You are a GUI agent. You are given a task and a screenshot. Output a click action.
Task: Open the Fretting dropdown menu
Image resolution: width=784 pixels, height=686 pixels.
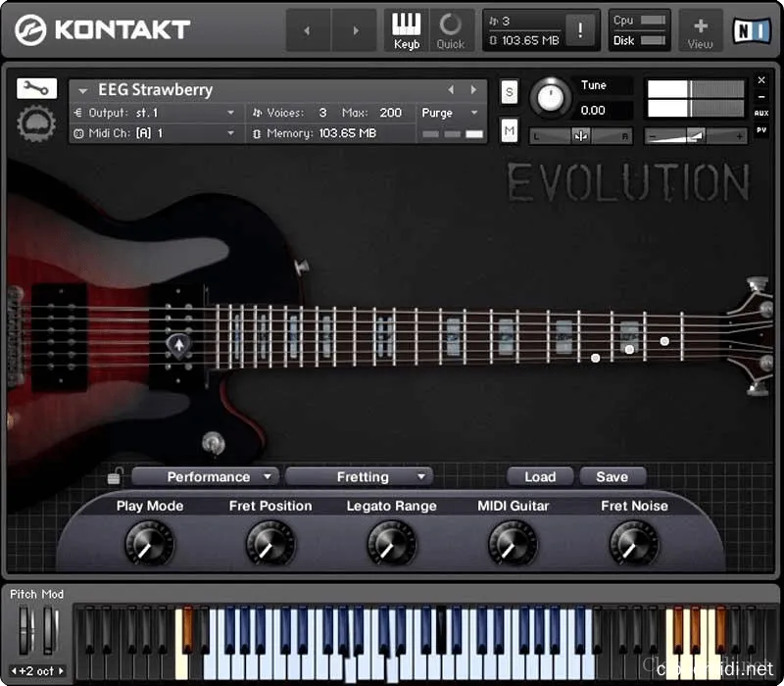tap(360, 477)
